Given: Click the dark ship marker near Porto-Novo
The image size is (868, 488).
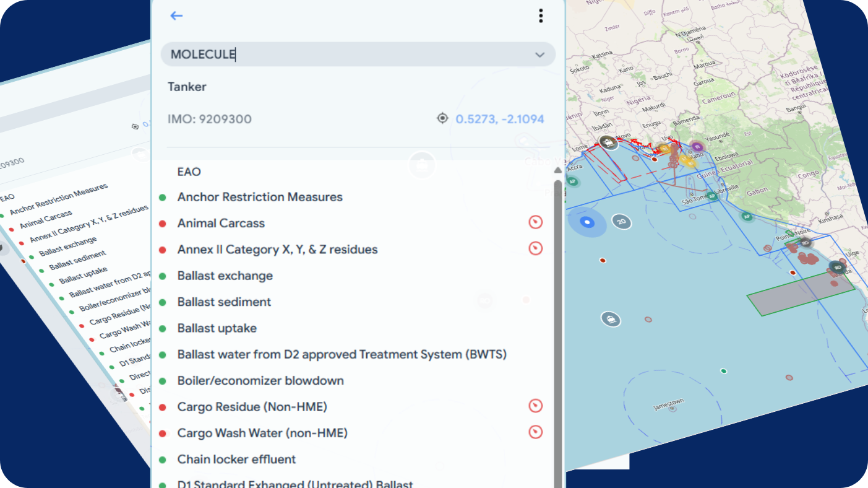Looking at the screenshot, I should tap(608, 142).
